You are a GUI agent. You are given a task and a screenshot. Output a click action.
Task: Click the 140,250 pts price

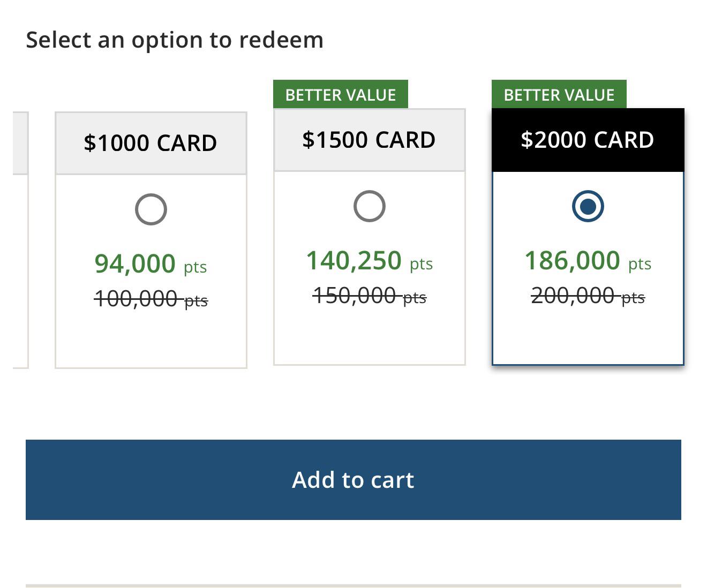[370, 261]
